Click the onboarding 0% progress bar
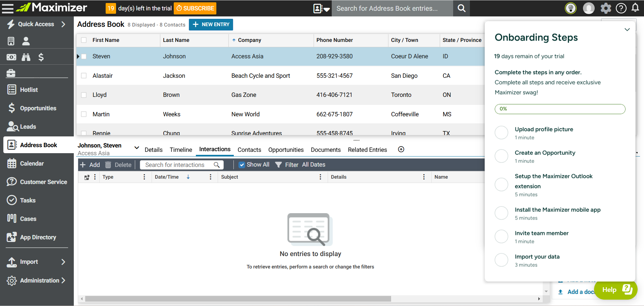Image resolution: width=644 pixels, height=306 pixels. tap(560, 109)
